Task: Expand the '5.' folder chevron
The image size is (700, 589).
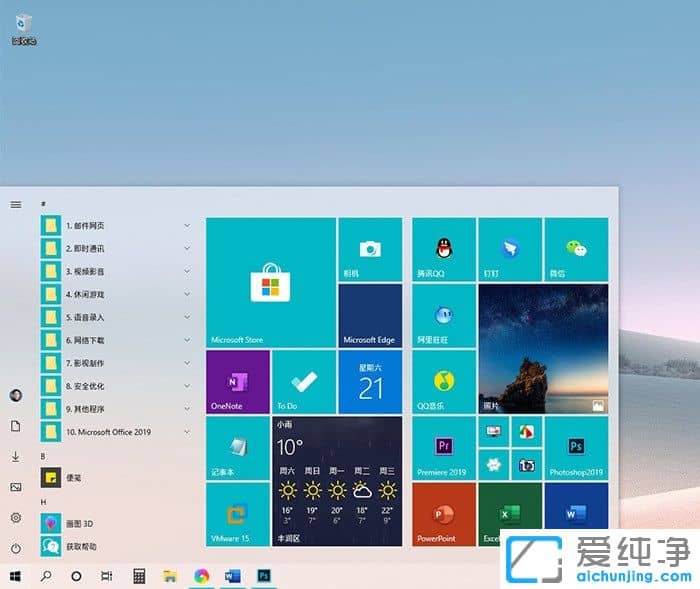Action: click(188, 317)
